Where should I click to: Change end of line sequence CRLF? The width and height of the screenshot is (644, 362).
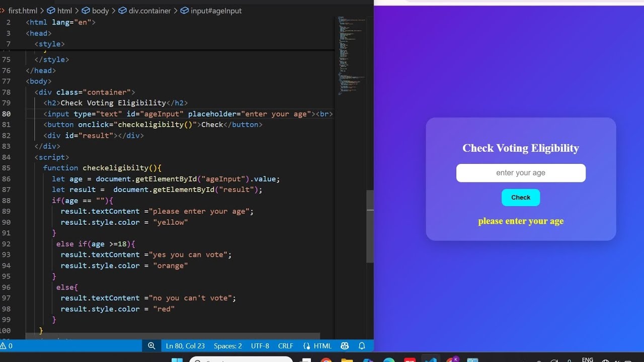point(285,346)
